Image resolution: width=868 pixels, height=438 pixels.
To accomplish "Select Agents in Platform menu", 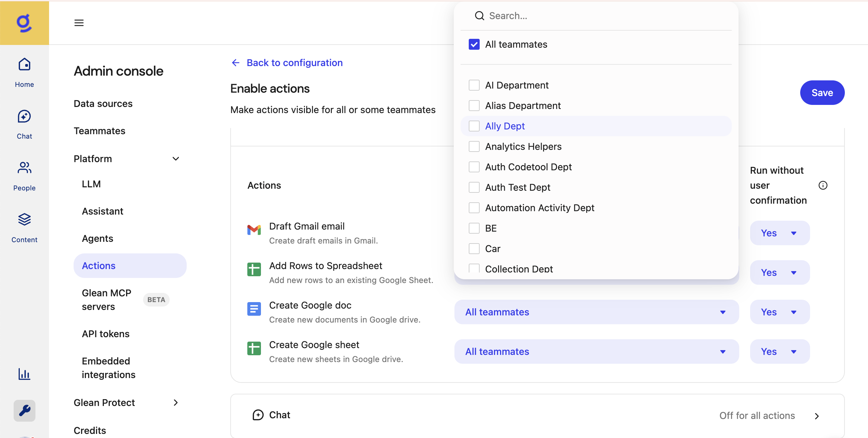I will pos(97,238).
